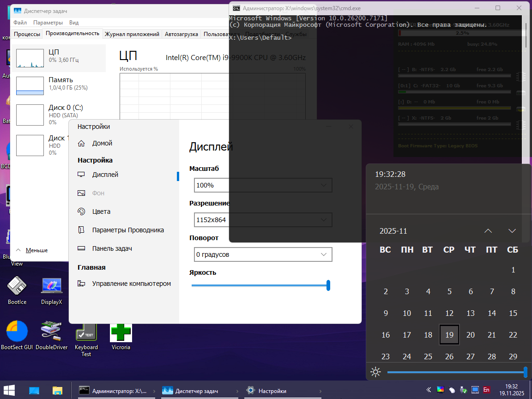Collapse Task Manager with Less button
532x399 pixels.
pyautogui.click(x=32, y=250)
